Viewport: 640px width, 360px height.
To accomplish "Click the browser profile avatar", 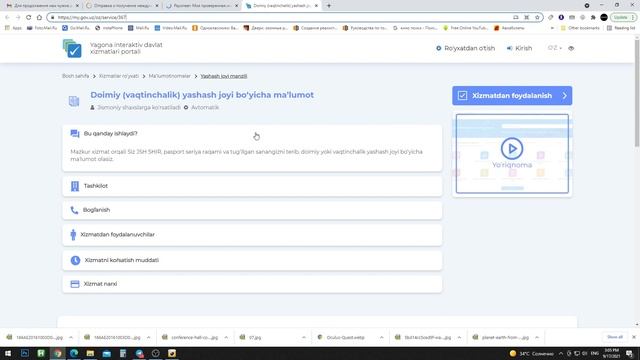I will (x=604, y=17).
